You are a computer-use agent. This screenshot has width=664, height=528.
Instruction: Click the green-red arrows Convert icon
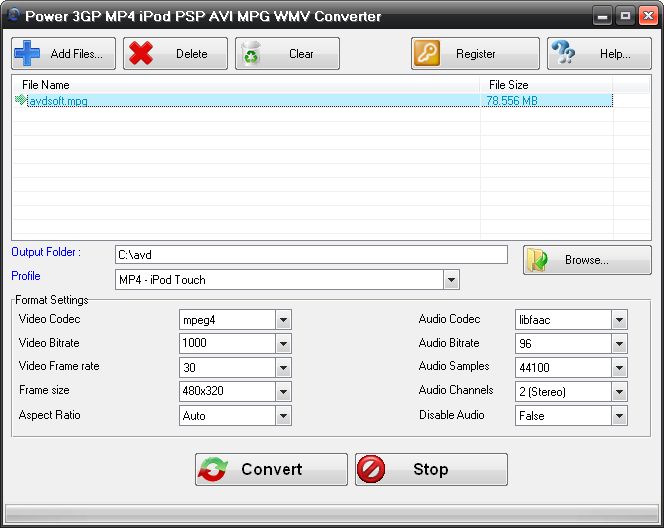[213, 469]
